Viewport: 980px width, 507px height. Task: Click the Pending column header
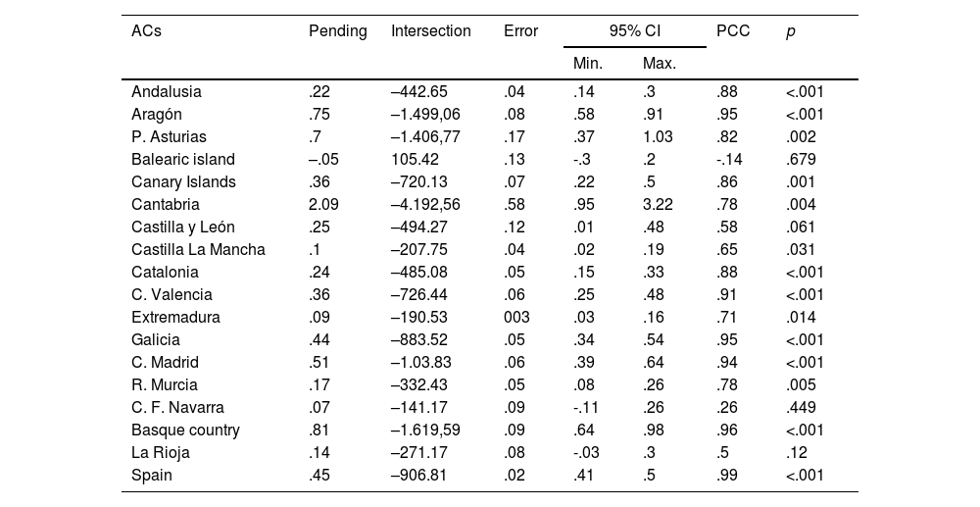tap(337, 31)
